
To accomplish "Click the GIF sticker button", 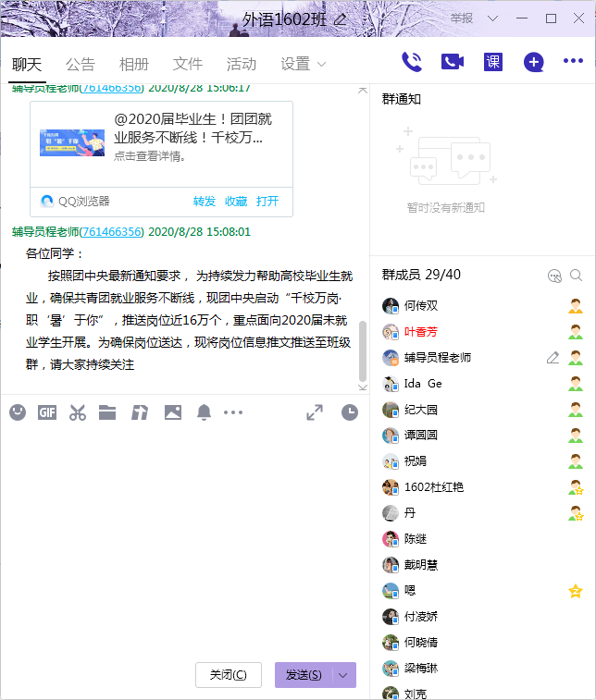I will pyautogui.click(x=47, y=412).
